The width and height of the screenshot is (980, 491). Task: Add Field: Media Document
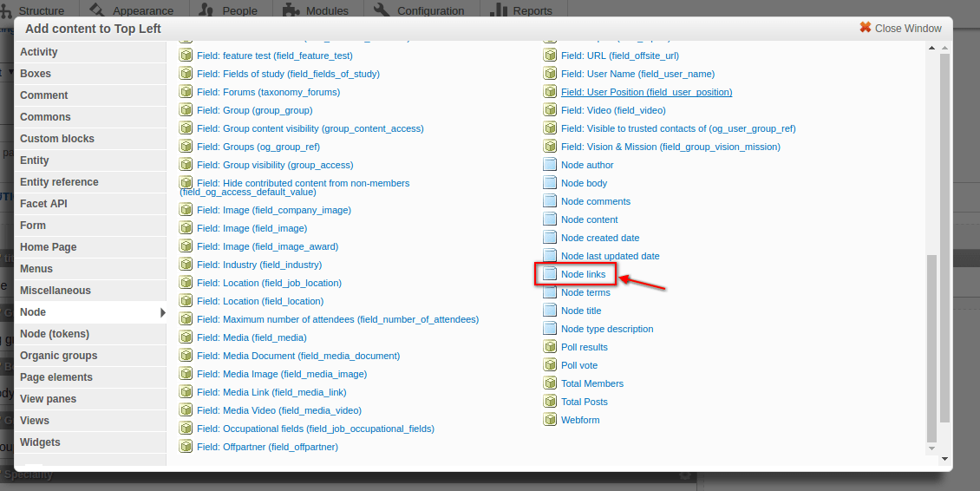coord(298,356)
